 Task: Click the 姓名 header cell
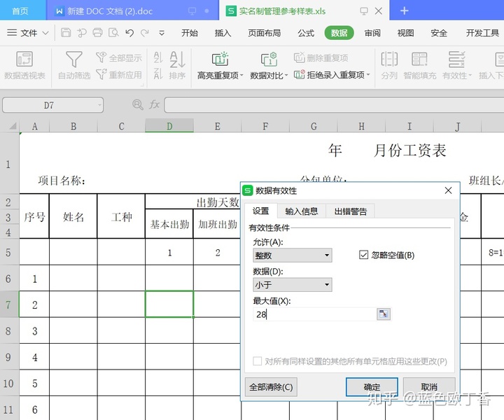tap(73, 216)
